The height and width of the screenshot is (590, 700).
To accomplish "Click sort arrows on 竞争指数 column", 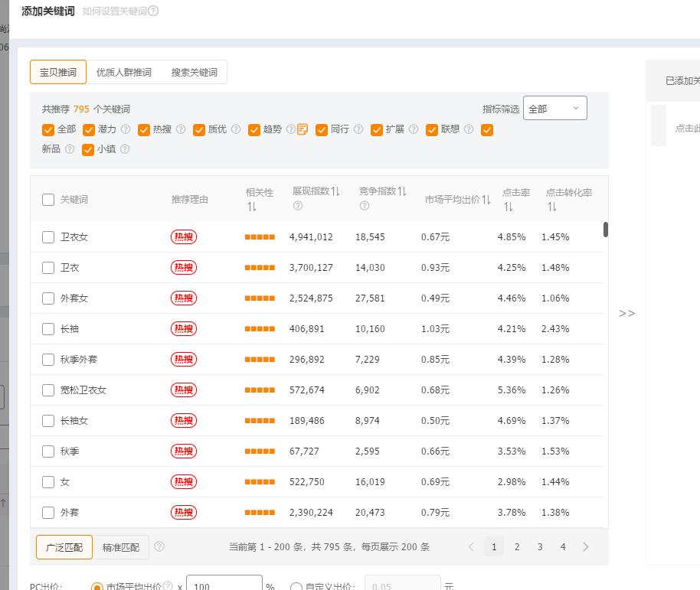I will tap(401, 191).
